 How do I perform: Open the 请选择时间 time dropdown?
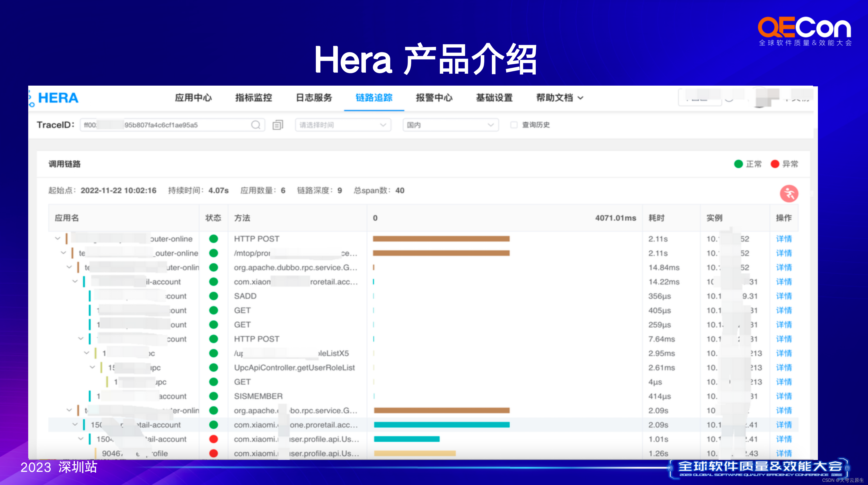343,125
